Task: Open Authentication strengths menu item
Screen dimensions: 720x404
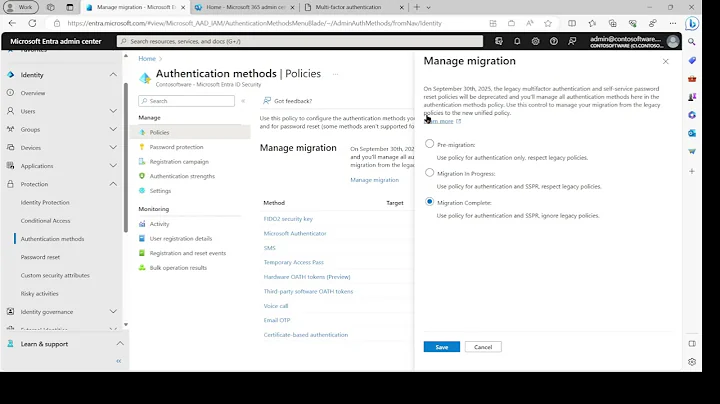Action: pos(182,176)
